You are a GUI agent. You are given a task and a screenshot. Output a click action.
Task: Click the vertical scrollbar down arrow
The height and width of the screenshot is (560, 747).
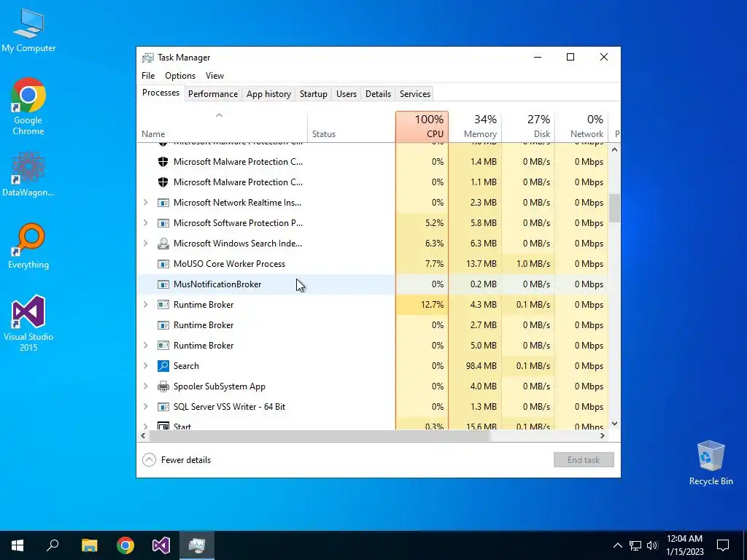(x=614, y=424)
